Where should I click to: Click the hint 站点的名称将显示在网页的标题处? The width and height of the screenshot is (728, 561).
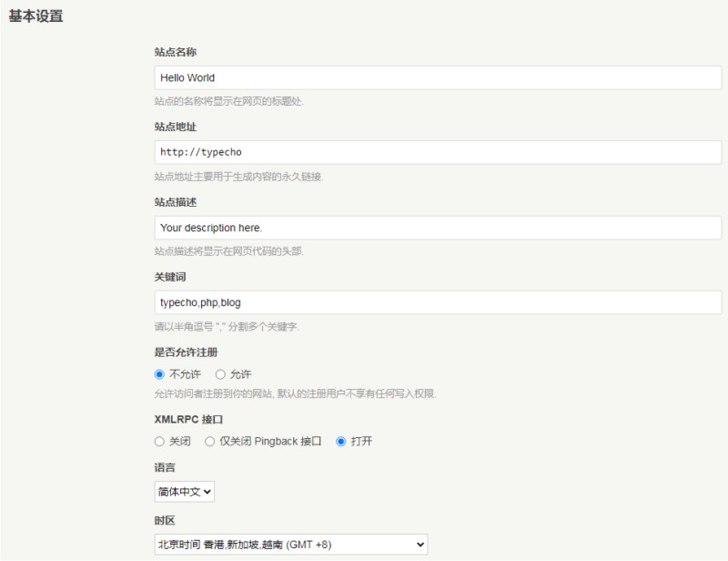tap(229, 101)
